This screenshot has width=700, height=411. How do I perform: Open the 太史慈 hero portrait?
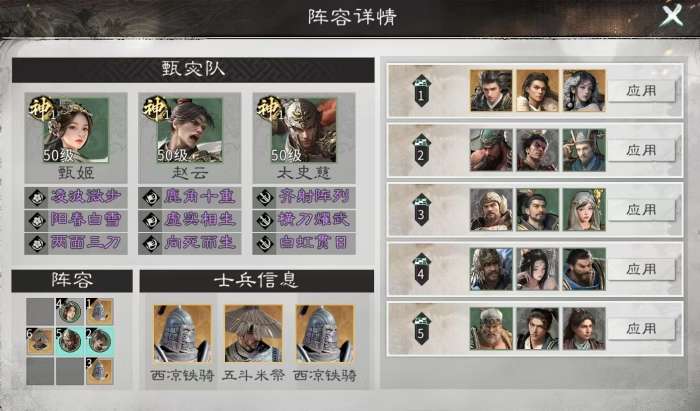[x=304, y=129]
